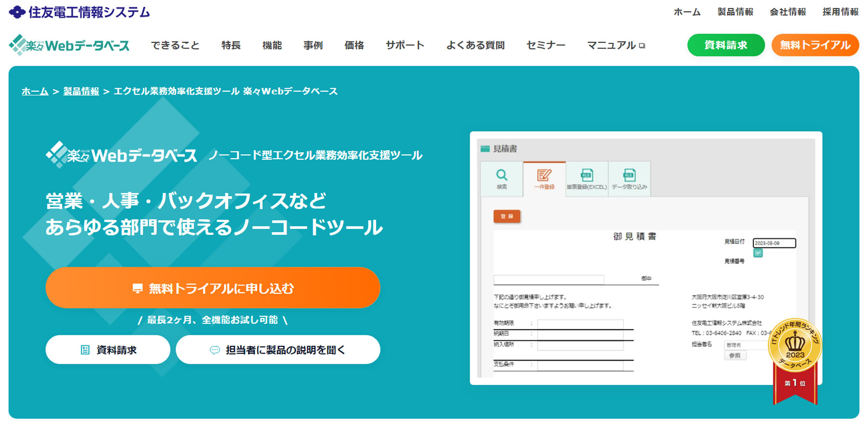Select the 機能 menu item

pos(272,45)
